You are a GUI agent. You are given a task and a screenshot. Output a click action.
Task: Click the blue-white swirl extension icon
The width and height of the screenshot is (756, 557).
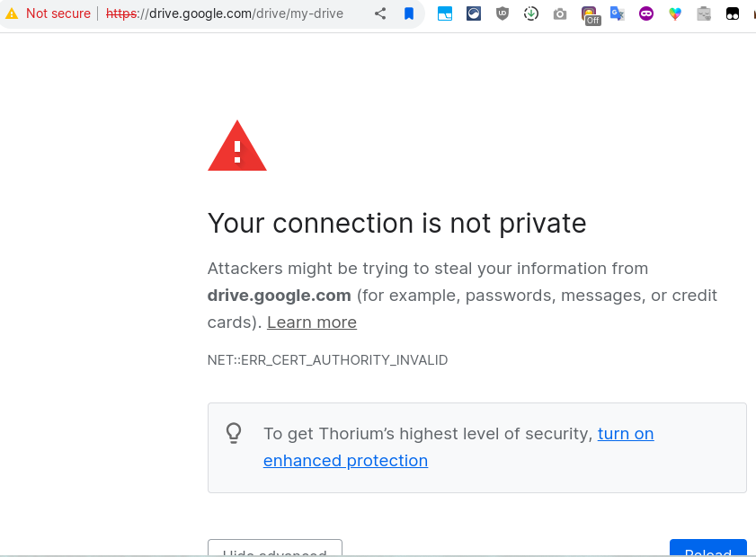point(474,13)
